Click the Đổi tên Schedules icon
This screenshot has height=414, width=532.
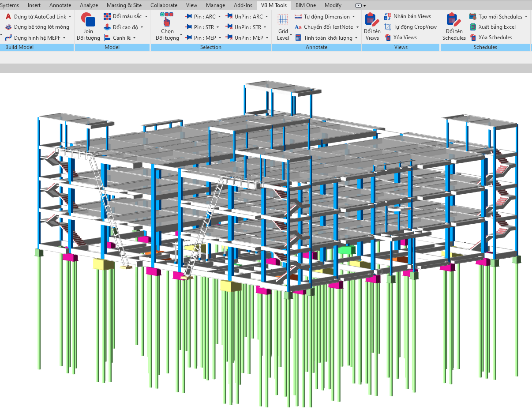pyautogui.click(x=454, y=20)
